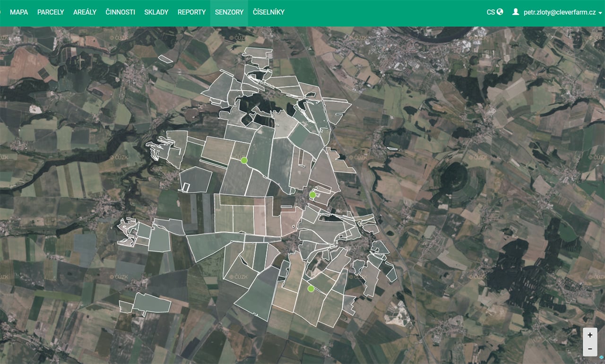Open the ČÍSELNÍKY menu item

[x=268, y=12]
